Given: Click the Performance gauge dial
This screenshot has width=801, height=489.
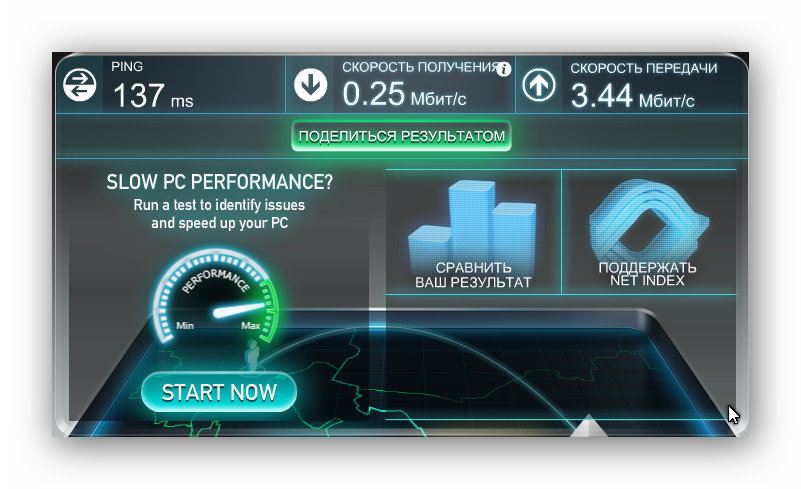Looking at the screenshot, I should click(216, 295).
